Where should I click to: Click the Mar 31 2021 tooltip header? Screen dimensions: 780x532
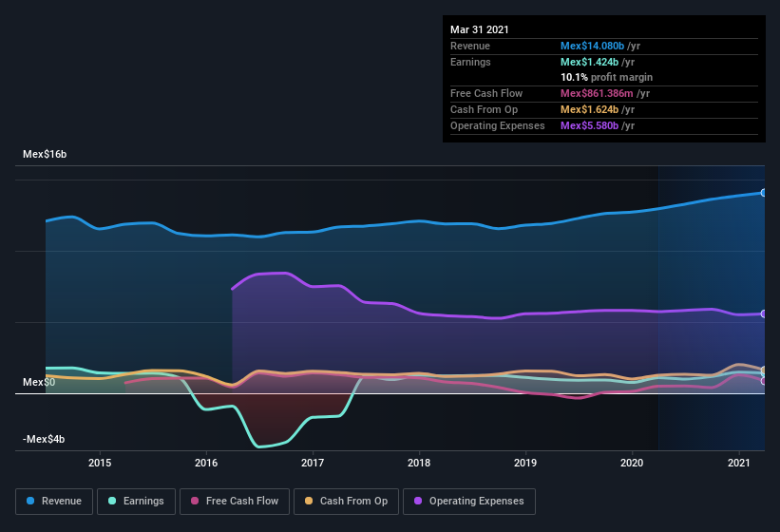(x=480, y=29)
